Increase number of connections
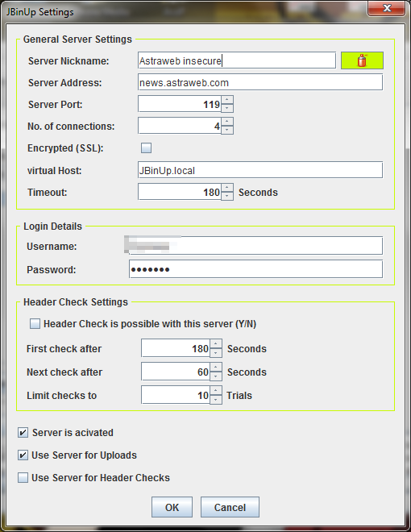The image size is (411, 532). click(x=227, y=122)
